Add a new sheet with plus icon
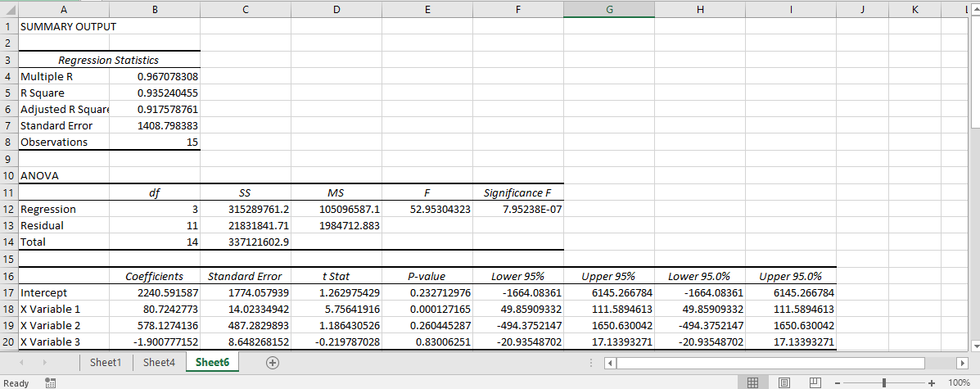 point(272,363)
